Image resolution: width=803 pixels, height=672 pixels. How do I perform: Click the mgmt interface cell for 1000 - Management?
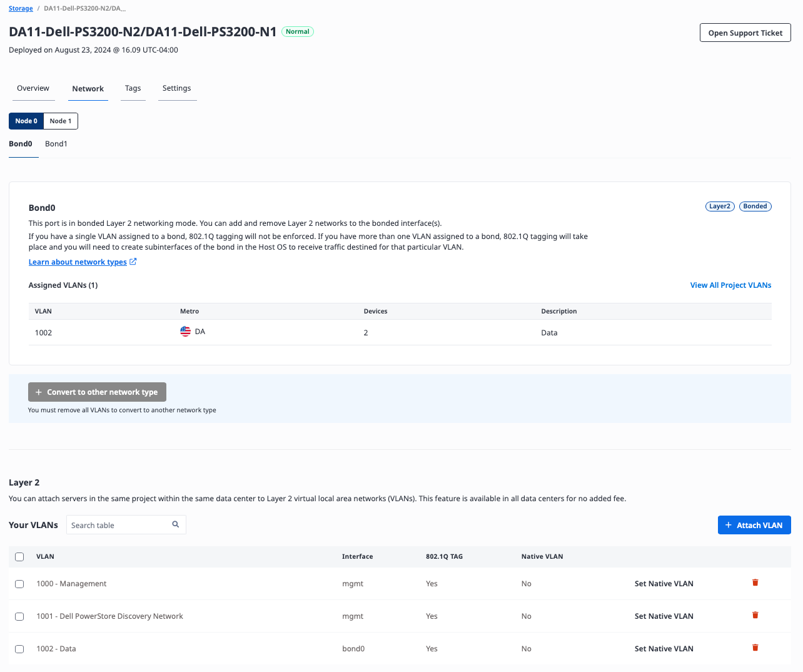coord(353,583)
